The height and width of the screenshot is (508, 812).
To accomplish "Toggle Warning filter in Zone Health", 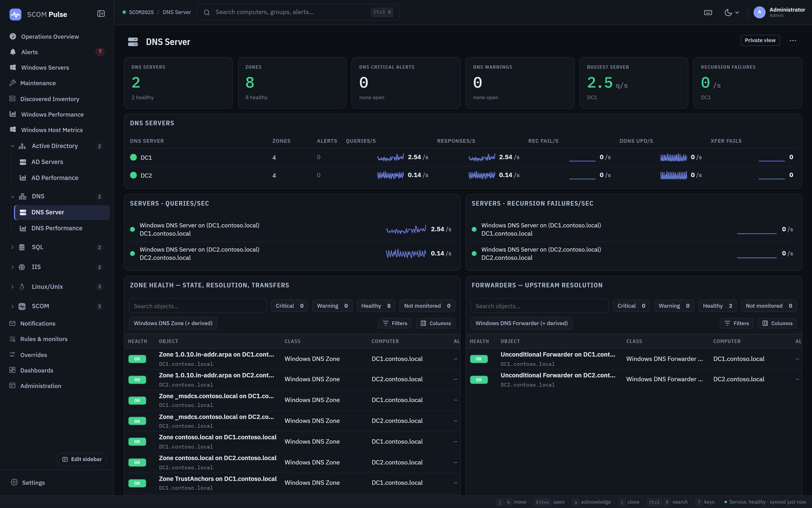I will point(332,306).
